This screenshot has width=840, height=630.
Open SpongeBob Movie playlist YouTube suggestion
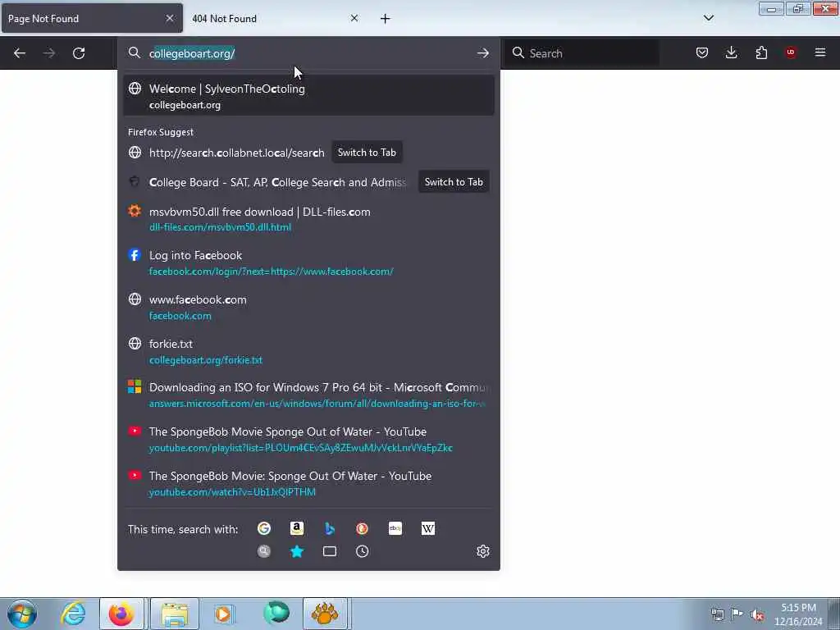pyautogui.click(x=308, y=440)
